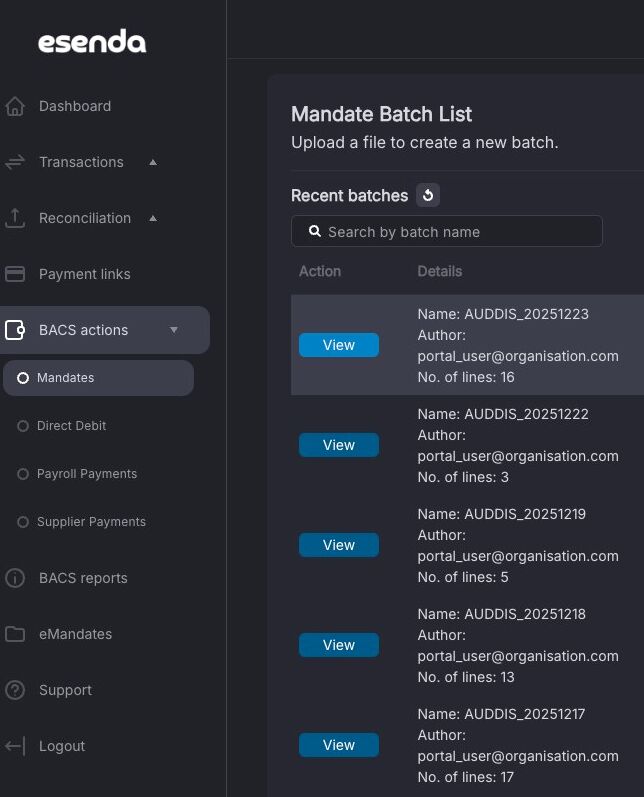Open BACS reports menu item
Screen dimensions: 644x797
(x=83, y=578)
